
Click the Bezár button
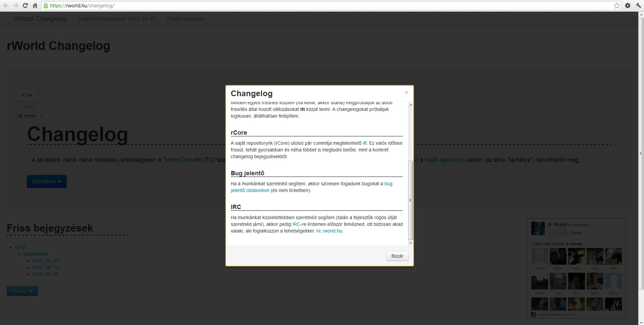pyautogui.click(x=397, y=256)
